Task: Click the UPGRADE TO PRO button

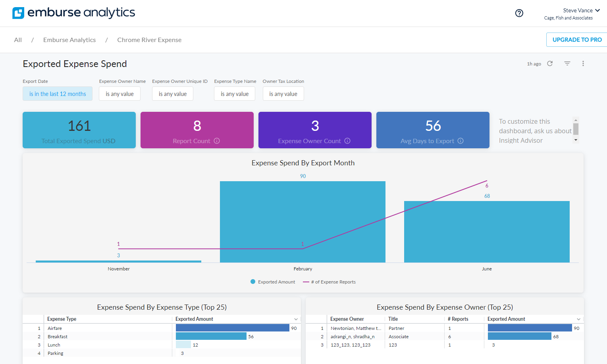Action: tap(576, 40)
